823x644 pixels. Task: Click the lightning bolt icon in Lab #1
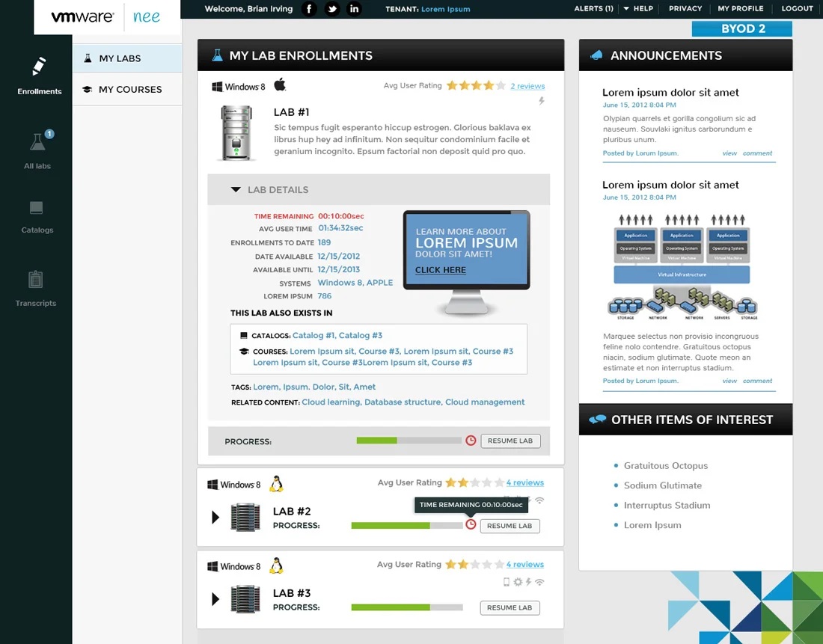pyautogui.click(x=541, y=101)
